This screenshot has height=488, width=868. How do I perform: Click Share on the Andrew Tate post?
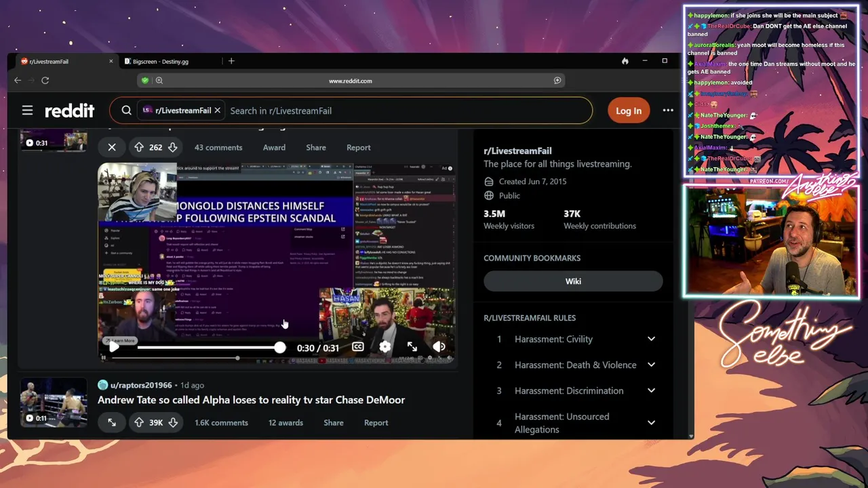click(x=334, y=422)
